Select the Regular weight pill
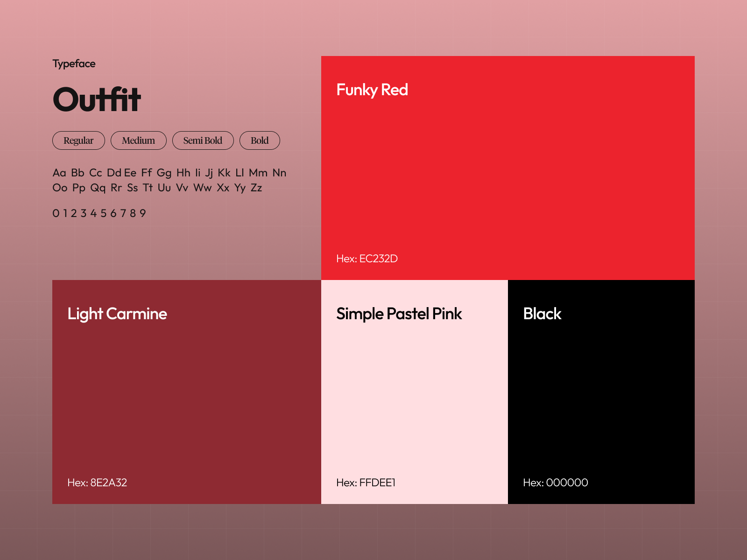747x560 pixels. tap(78, 140)
